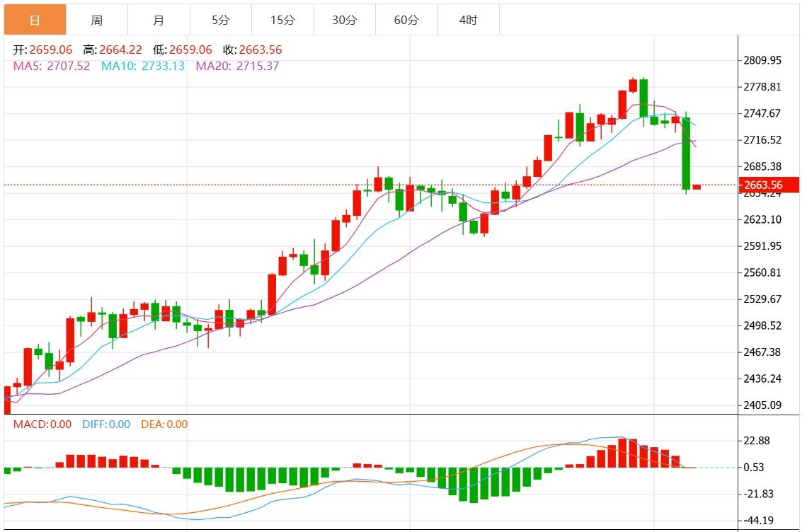
Task: Open the 5分 timeframe tab
Action: [220, 20]
